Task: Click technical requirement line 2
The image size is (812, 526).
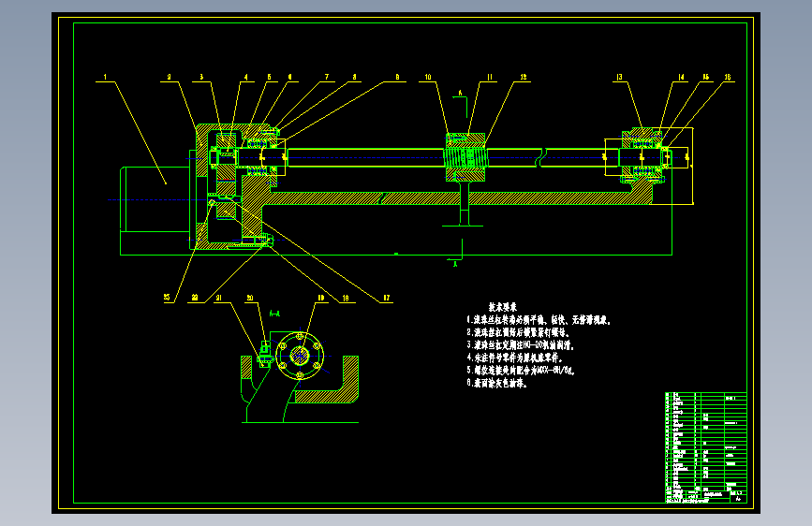Action: click(x=518, y=333)
